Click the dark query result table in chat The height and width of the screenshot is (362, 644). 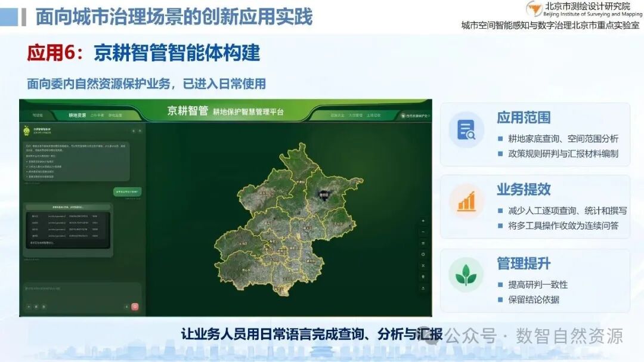point(68,230)
